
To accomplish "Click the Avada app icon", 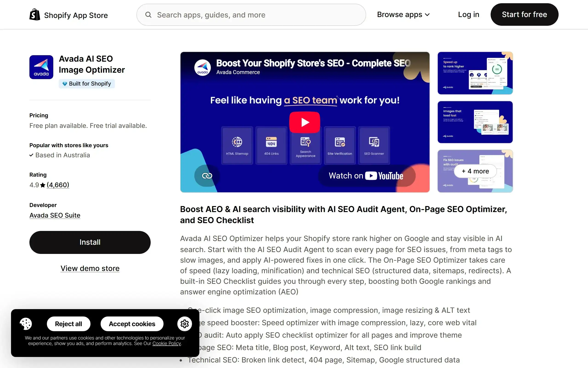I will point(41,67).
